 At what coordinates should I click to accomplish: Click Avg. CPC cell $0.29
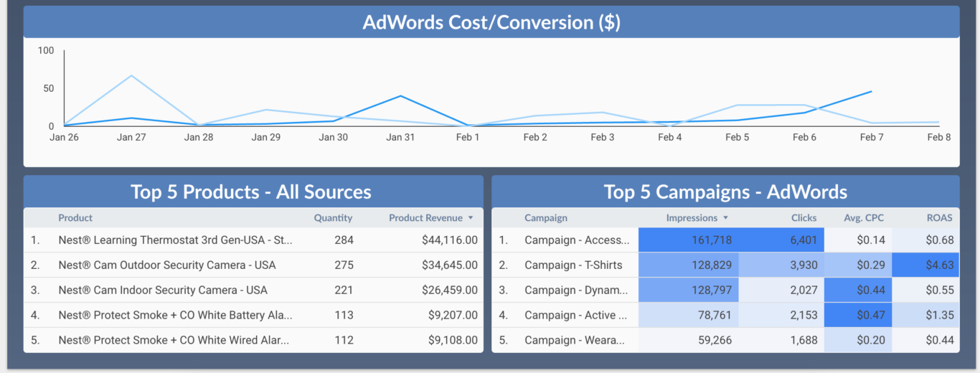(859, 265)
